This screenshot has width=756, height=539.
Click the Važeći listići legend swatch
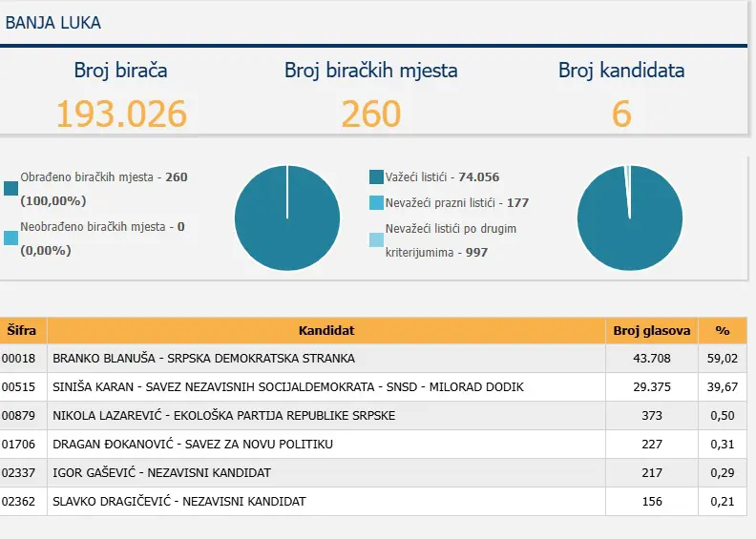tap(376, 177)
